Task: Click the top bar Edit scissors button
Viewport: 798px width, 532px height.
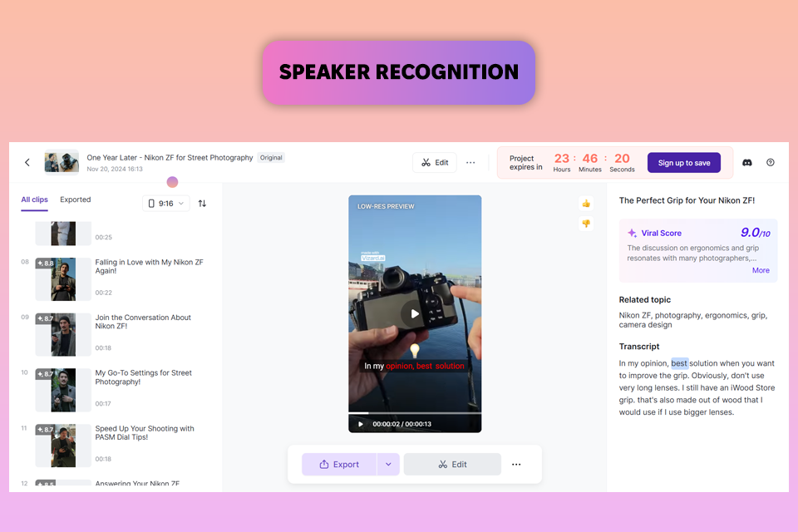Action: click(x=435, y=162)
